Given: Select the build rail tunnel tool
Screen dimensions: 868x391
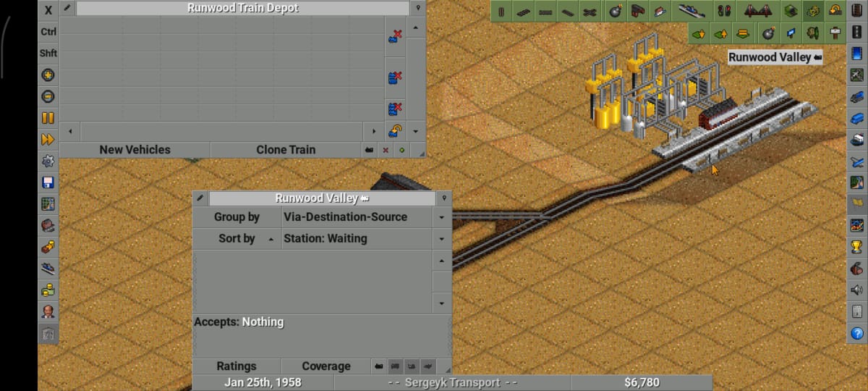Looking at the screenshot, I should [x=791, y=11].
